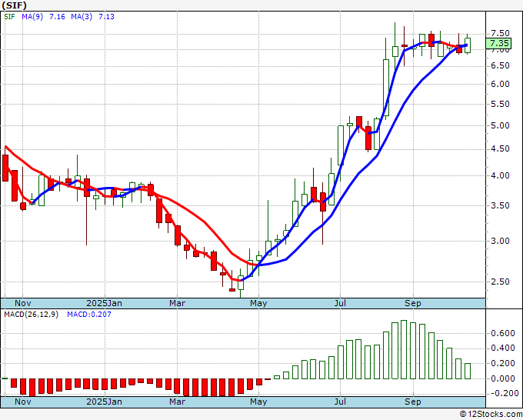The width and height of the screenshot is (523, 420).
Task: Click the 2.50 price axis label
Action: tap(500, 282)
